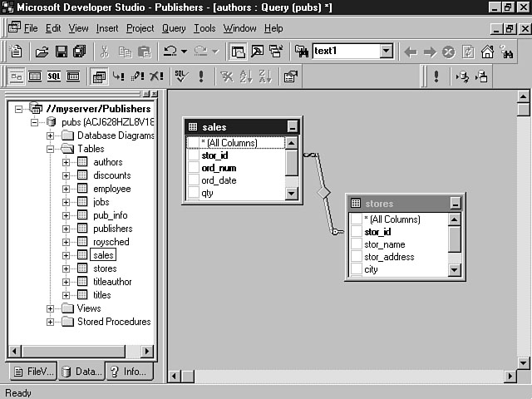Show the SQL pane using SQL button

(x=53, y=76)
